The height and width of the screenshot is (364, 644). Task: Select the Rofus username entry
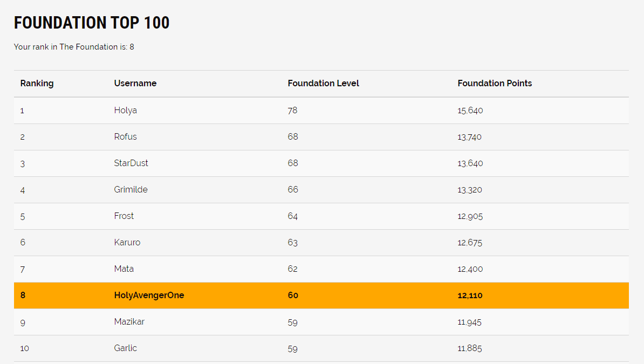tap(125, 137)
